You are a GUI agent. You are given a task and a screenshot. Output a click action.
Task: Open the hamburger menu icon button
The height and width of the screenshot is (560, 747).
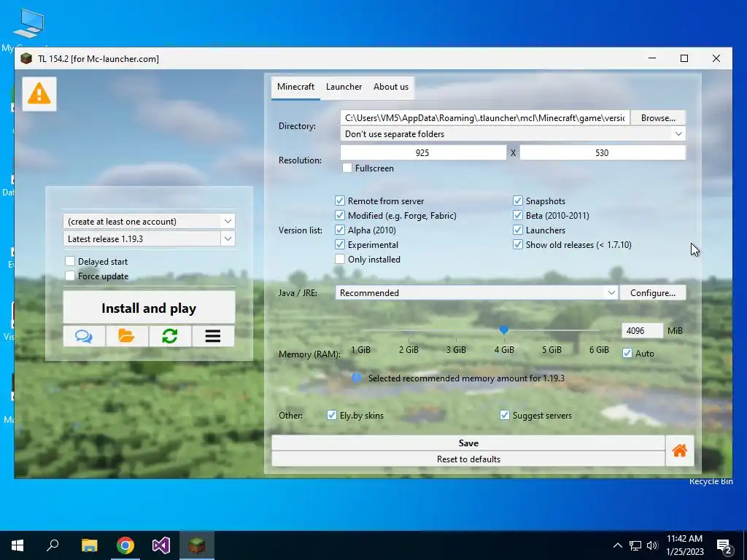(213, 336)
